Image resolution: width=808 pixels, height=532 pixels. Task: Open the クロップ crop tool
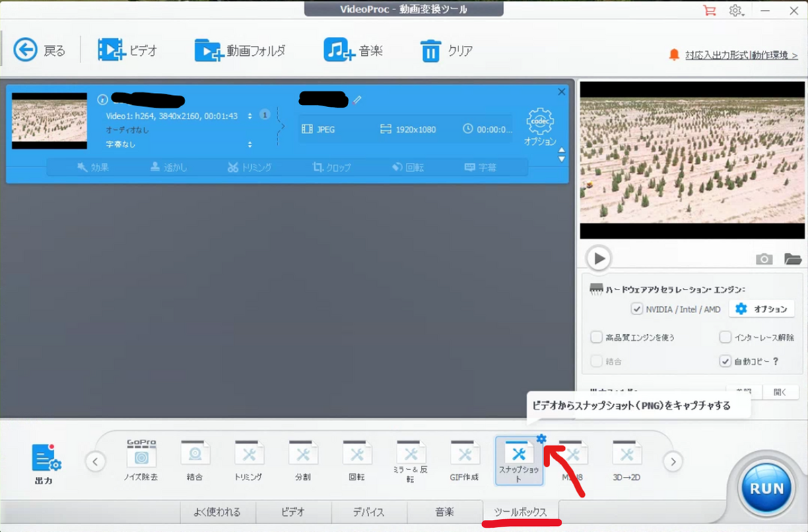coord(332,167)
